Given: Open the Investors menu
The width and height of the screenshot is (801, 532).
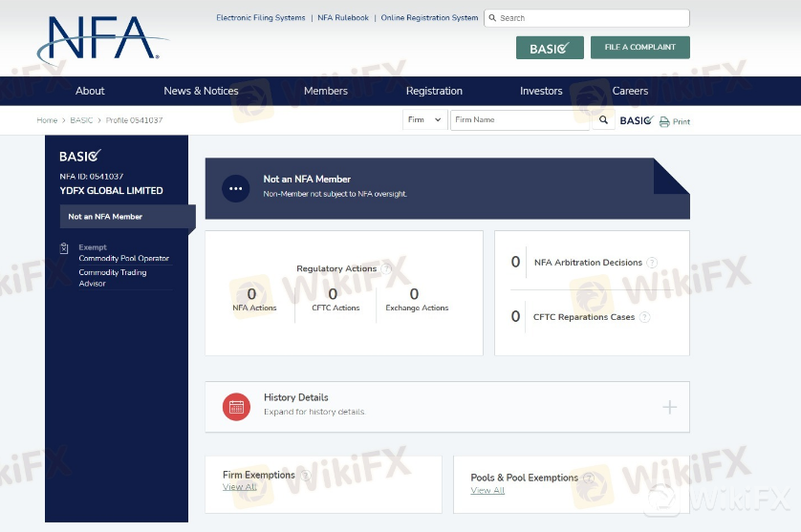Looking at the screenshot, I should pyautogui.click(x=541, y=91).
